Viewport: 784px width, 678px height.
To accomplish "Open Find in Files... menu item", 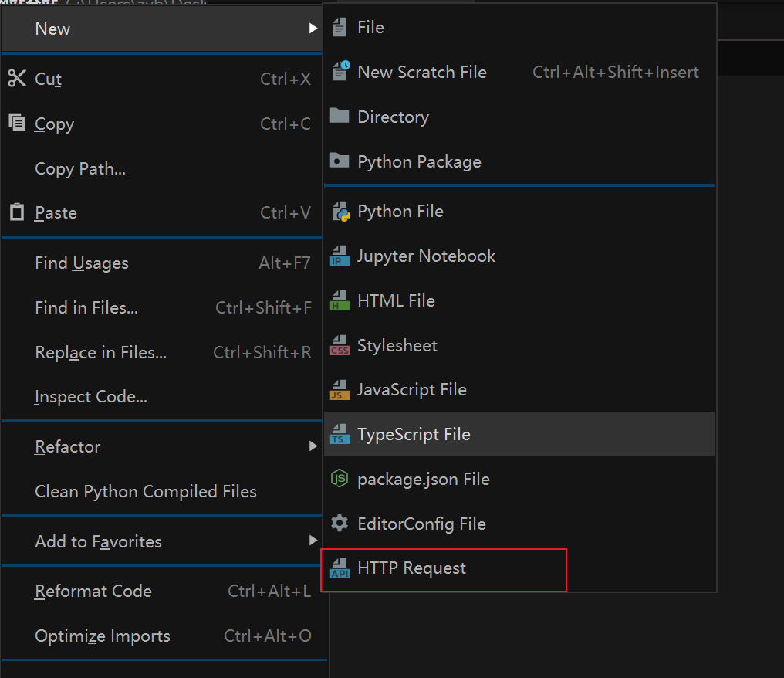I will point(162,307).
